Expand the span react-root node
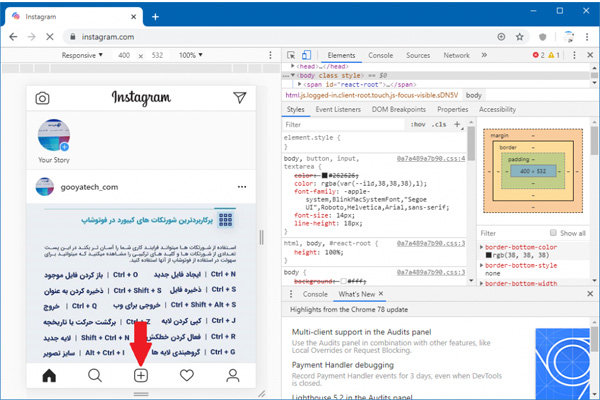 pos(300,84)
